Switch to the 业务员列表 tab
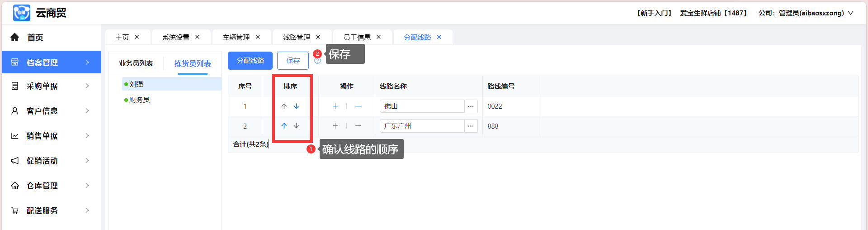This screenshot has width=868, height=230. pyautogui.click(x=136, y=63)
